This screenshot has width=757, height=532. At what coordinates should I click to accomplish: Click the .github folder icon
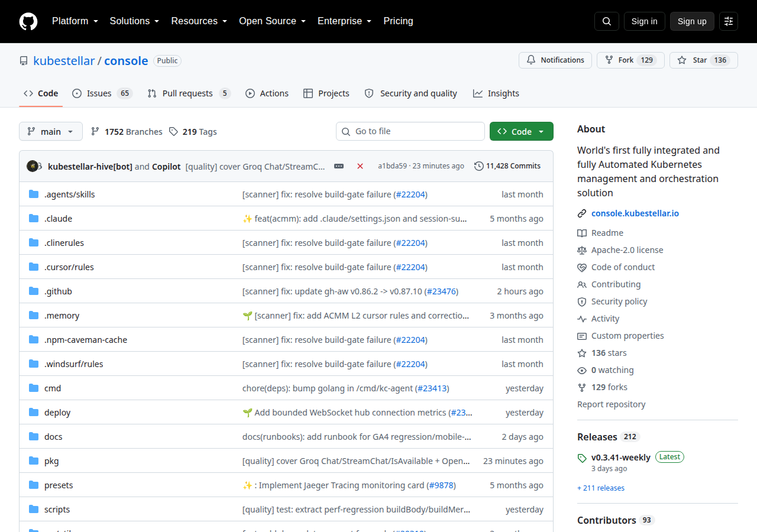coord(34,291)
